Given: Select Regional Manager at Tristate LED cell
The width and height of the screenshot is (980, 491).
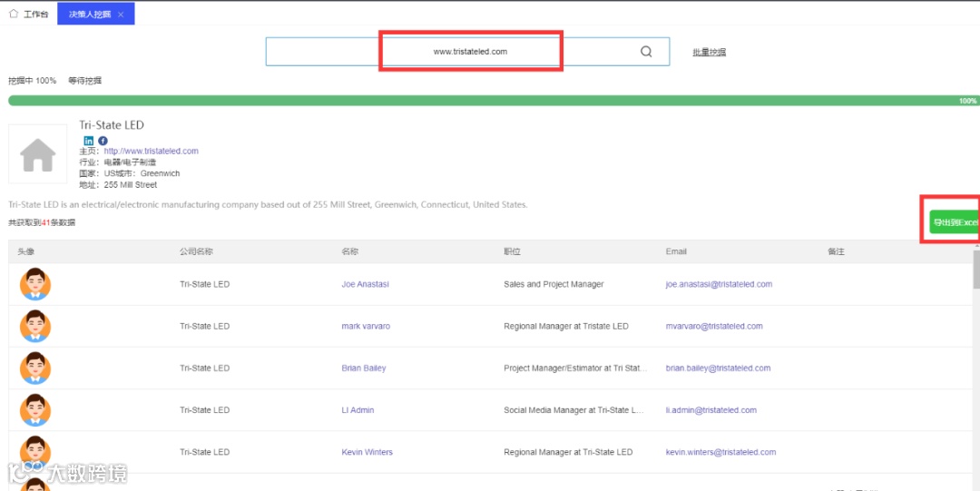Looking at the screenshot, I should [565, 326].
